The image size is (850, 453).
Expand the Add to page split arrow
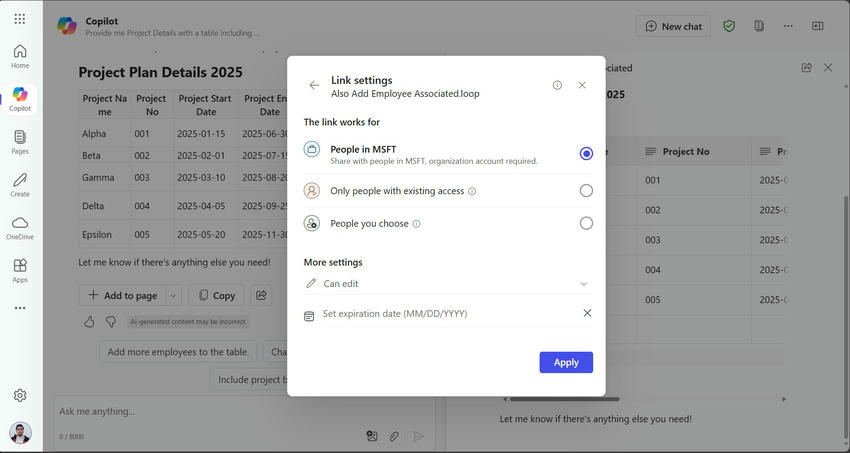[x=172, y=295]
